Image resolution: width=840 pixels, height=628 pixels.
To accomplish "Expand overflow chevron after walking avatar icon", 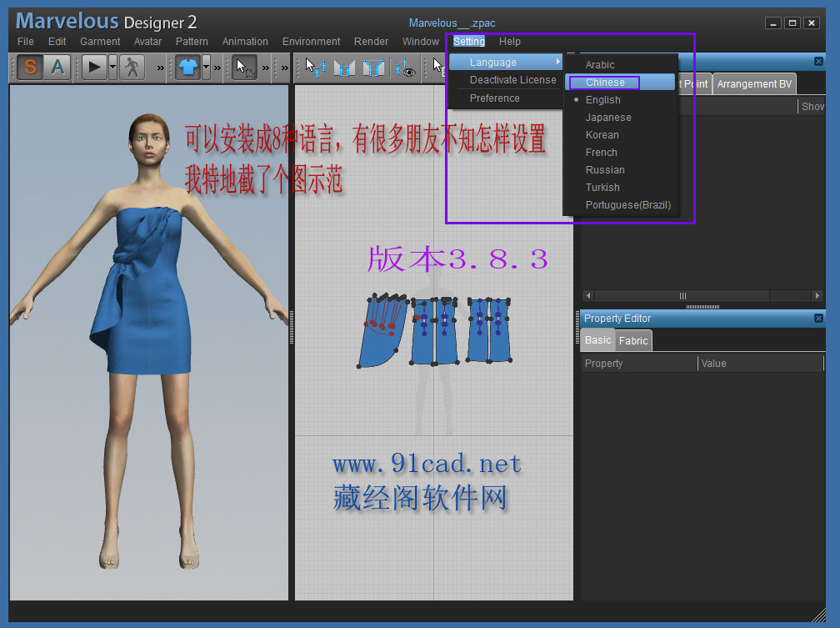I will tap(160, 68).
